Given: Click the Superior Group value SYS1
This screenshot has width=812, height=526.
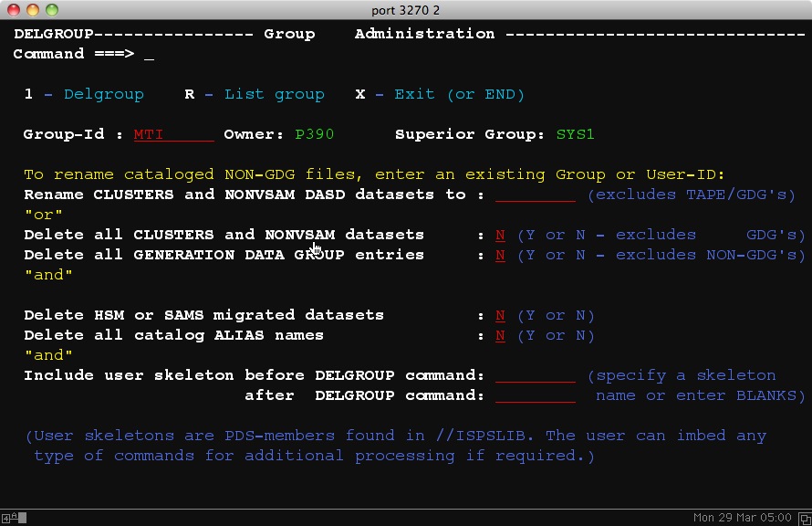Looking at the screenshot, I should (x=575, y=134).
